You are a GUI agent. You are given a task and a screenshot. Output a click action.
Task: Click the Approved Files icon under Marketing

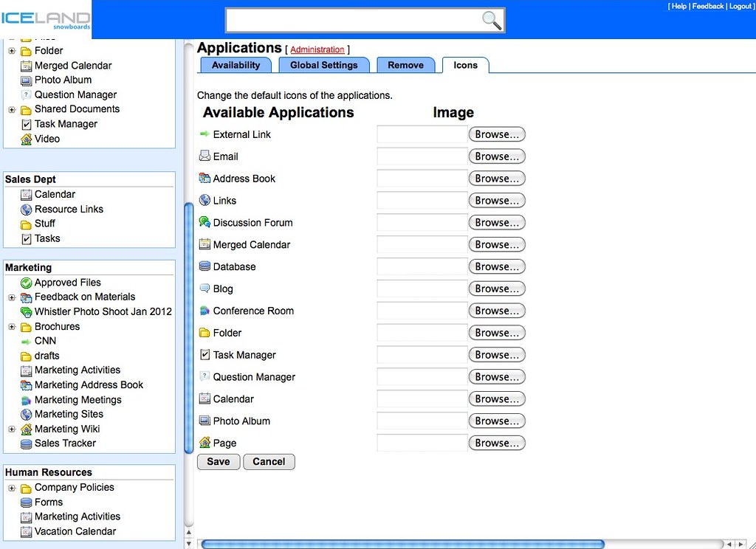pyautogui.click(x=27, y=282)
